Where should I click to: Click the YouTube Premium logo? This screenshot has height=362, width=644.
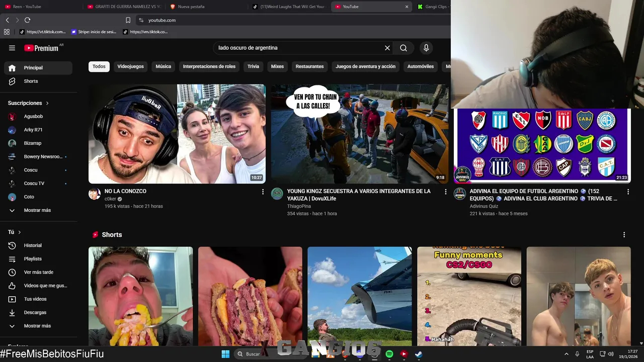click(41, 48)
